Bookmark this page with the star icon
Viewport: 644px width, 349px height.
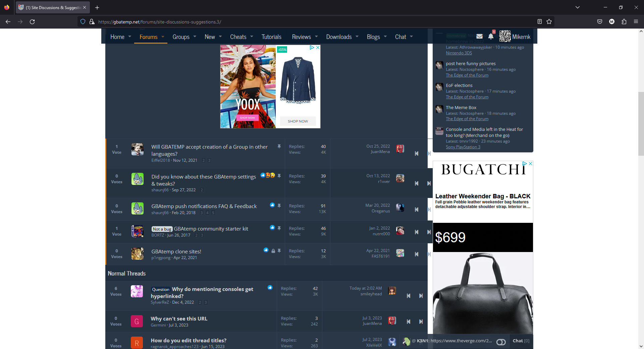pos(549,21)
